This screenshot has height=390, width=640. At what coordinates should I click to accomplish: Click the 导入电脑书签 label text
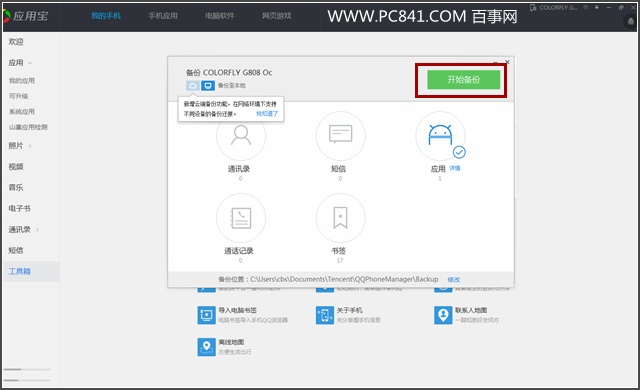[x=237, y=310]
